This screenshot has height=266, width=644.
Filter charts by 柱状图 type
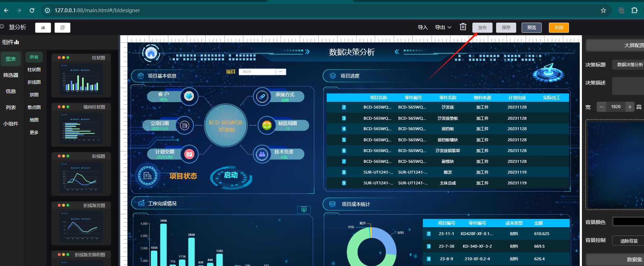(x=34, y=70)
